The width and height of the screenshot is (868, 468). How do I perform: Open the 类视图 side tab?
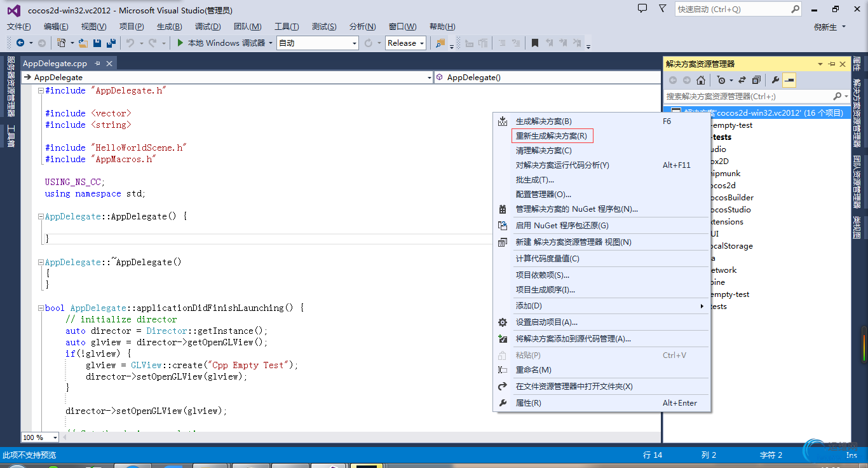pos(857,228)
